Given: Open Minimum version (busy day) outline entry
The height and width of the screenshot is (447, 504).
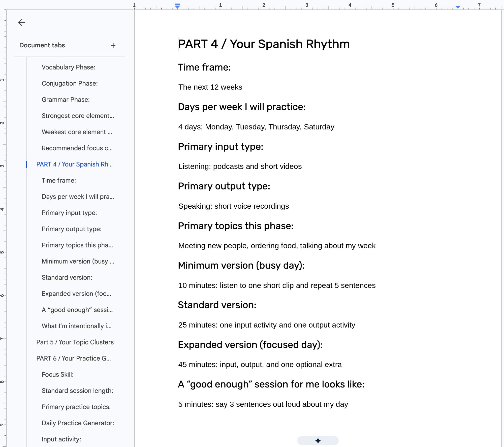Looking at the screenshot, I should 78,261.
